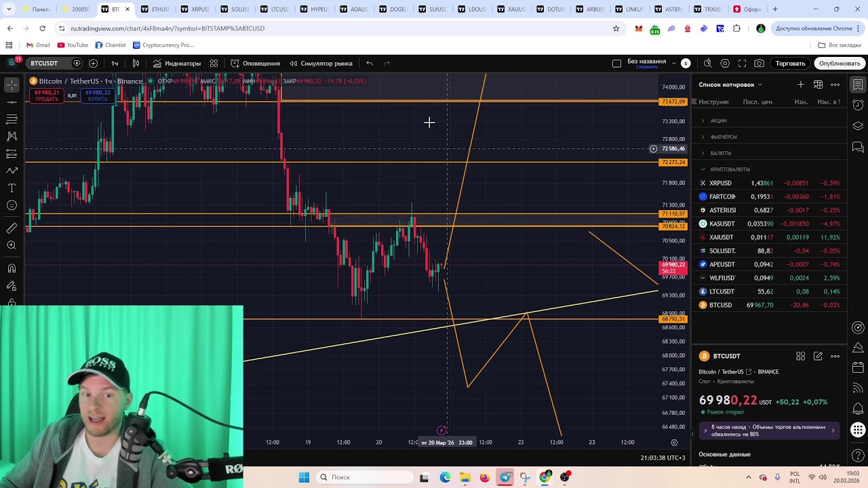Select the ruler measure tool
868x488 pixels.
12,228
